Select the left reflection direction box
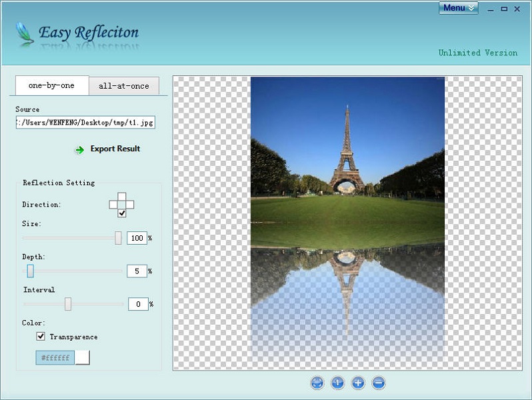This screenshot has height=400, width=532. [x=113, y=205]
